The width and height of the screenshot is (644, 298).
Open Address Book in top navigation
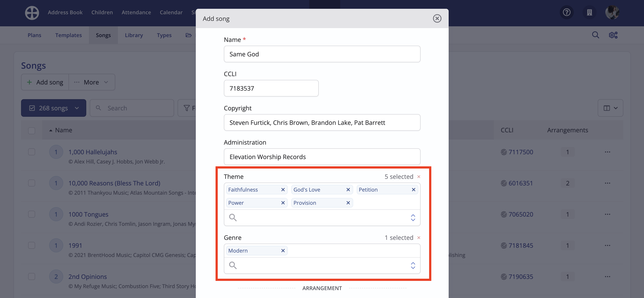tap(65, 12)
